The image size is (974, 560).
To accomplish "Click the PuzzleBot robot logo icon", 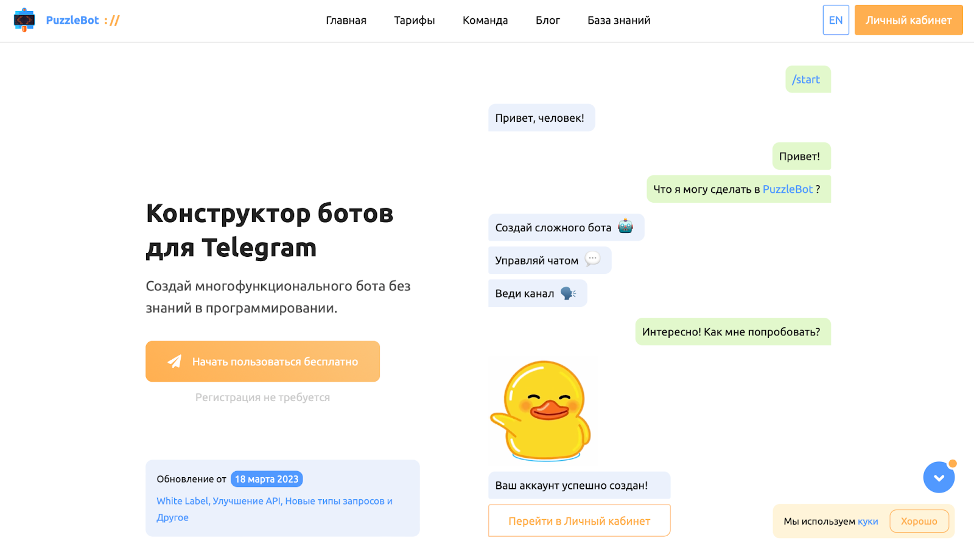I will tap(24, 20).
